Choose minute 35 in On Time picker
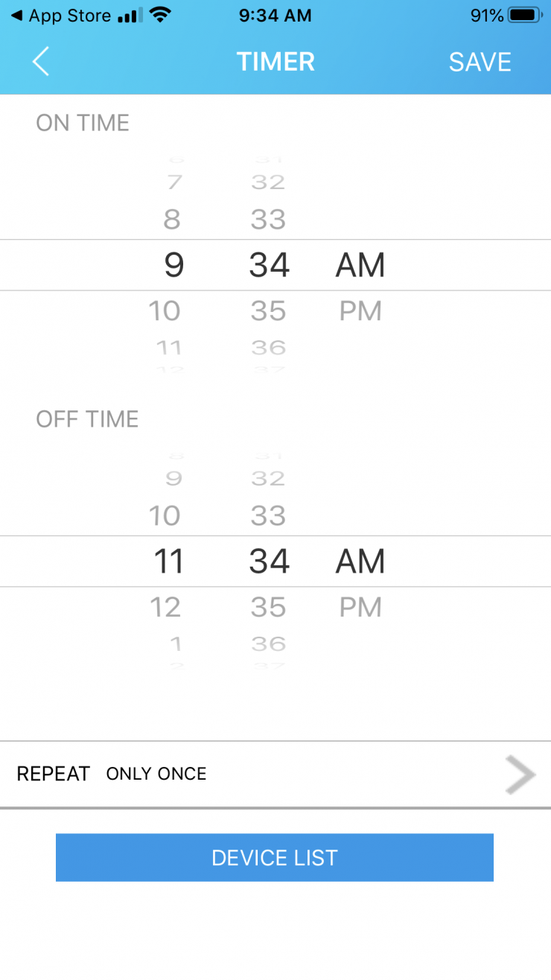The height and width of the screenshot is (980, 551). click(269, 311)
